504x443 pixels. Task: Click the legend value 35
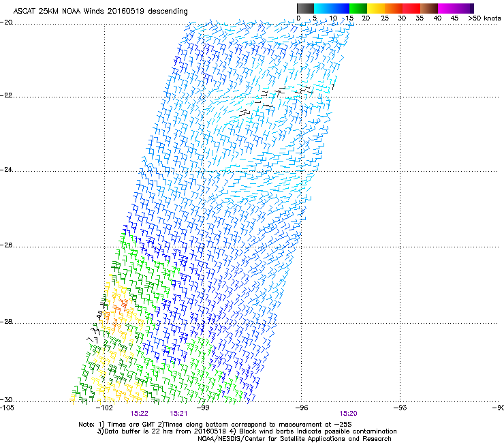click(x=420, y=18)
